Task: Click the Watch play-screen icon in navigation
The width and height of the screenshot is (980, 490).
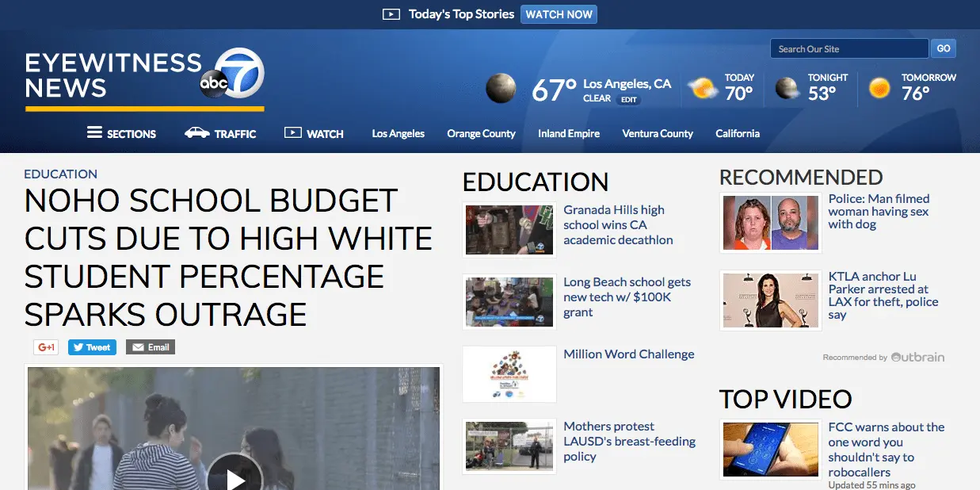Action: 293,132
